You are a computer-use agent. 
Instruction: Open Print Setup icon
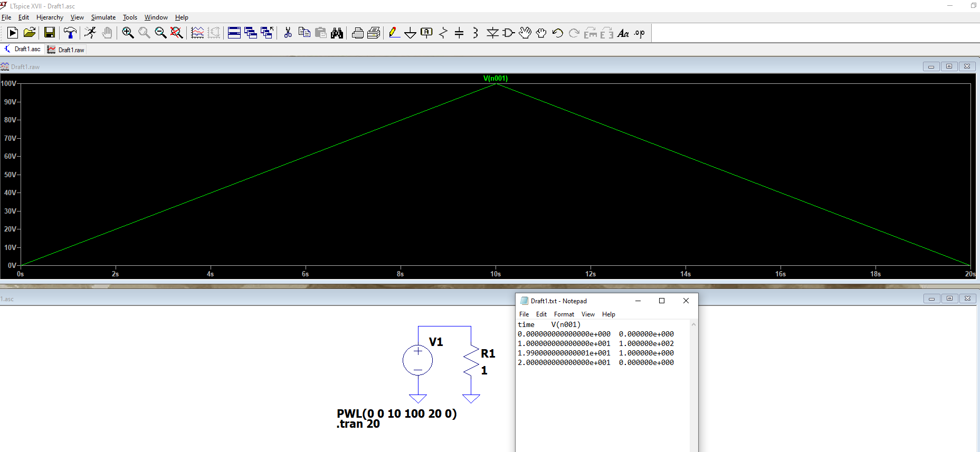[x=374, y=33]
